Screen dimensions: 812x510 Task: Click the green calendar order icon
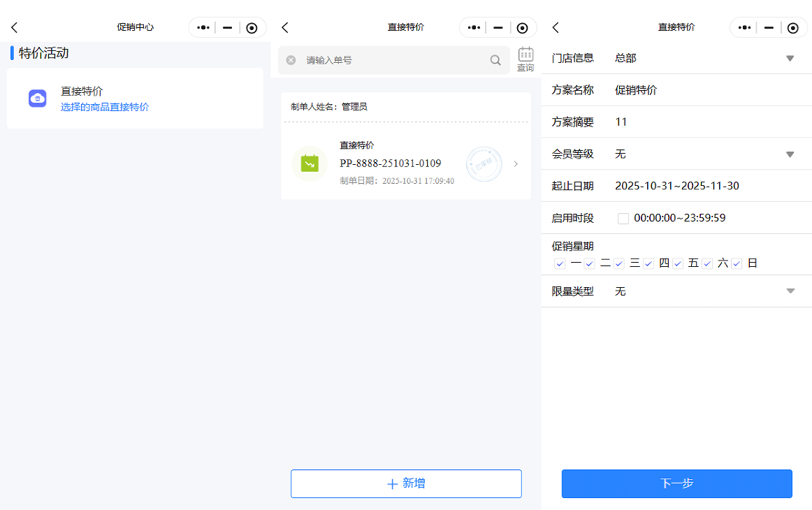coord(310,163)
